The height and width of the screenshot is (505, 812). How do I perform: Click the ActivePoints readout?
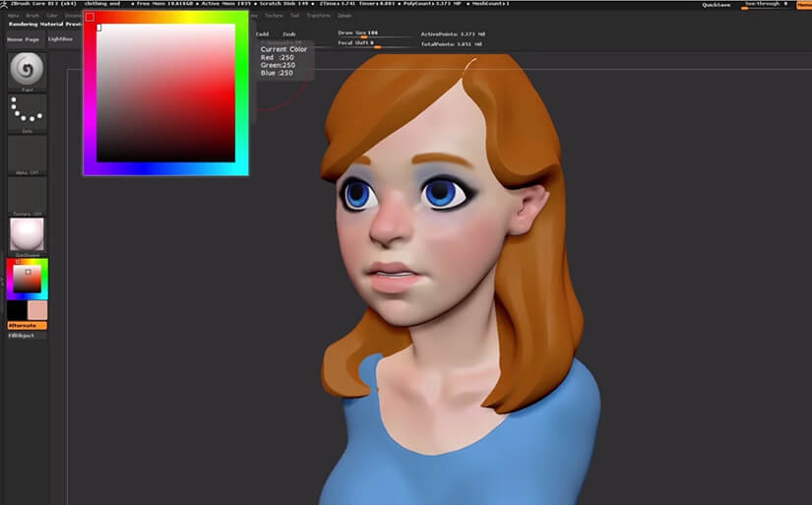[453, 34]
